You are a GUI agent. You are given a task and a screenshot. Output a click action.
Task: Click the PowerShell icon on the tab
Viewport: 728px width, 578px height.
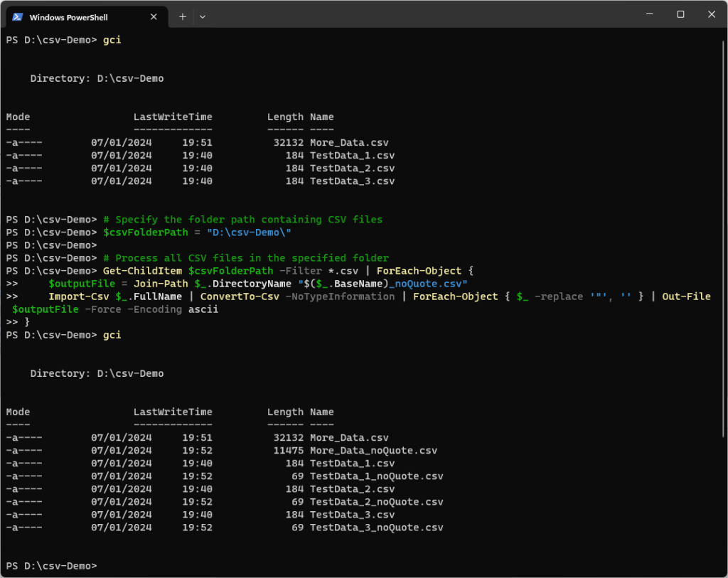click(x=16, y=16)
